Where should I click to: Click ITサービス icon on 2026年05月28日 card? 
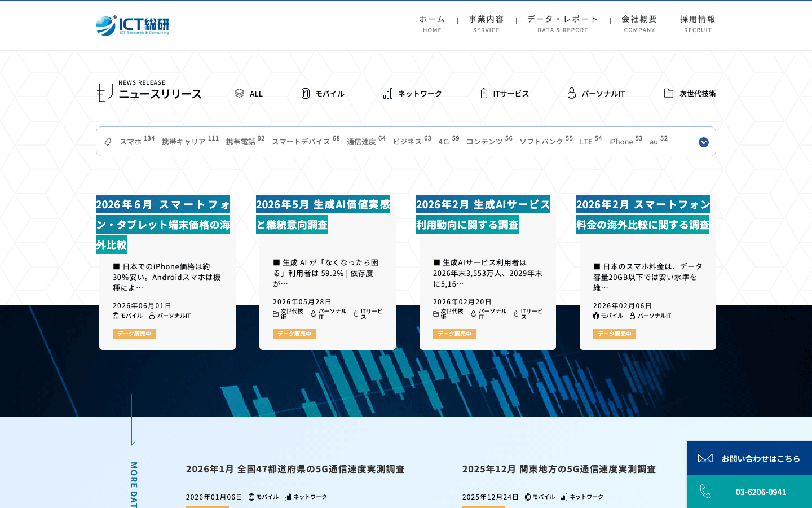tap(356, 314)
